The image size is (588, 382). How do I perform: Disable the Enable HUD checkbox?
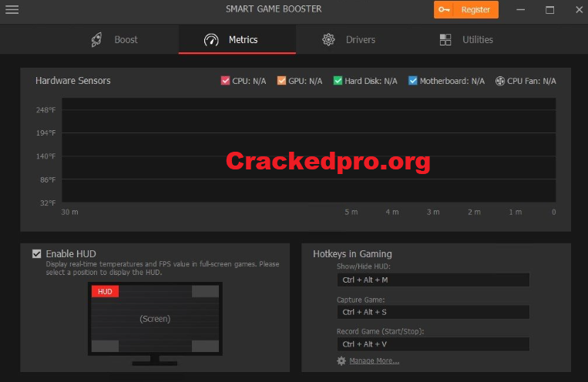click(36, 254)
